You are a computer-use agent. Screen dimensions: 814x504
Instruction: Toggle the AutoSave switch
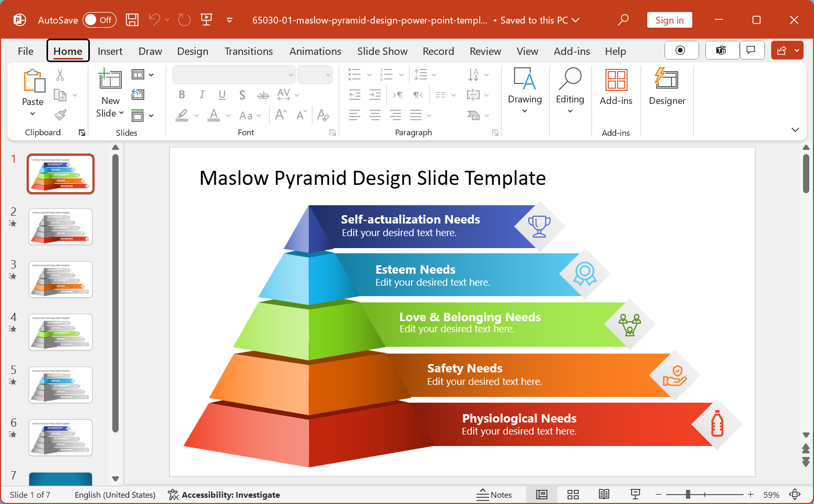pyautogui.click(x=99, y=20)
